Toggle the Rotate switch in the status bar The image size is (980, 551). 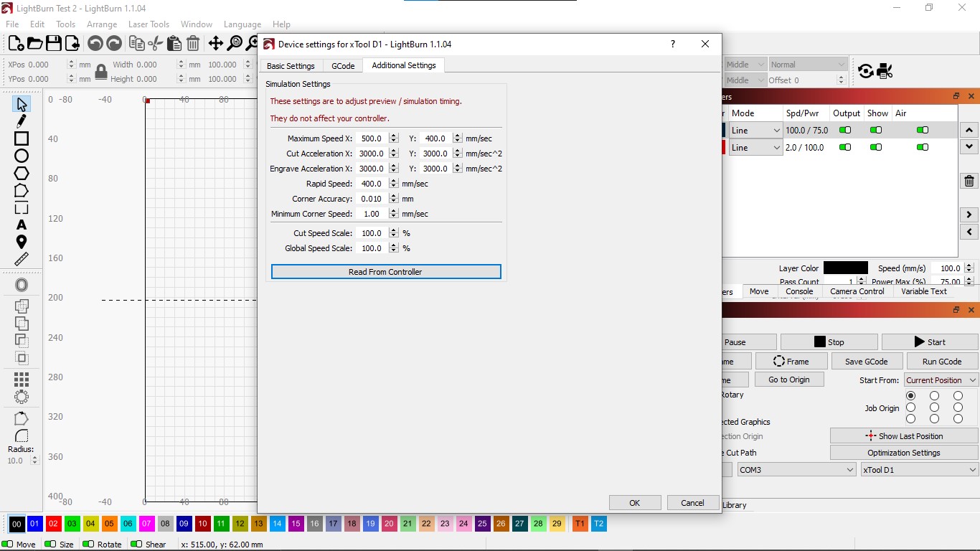(x=89, y=544)
